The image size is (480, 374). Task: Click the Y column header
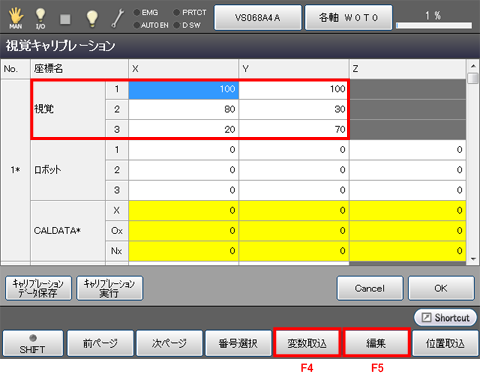click(x=294, y=69)
